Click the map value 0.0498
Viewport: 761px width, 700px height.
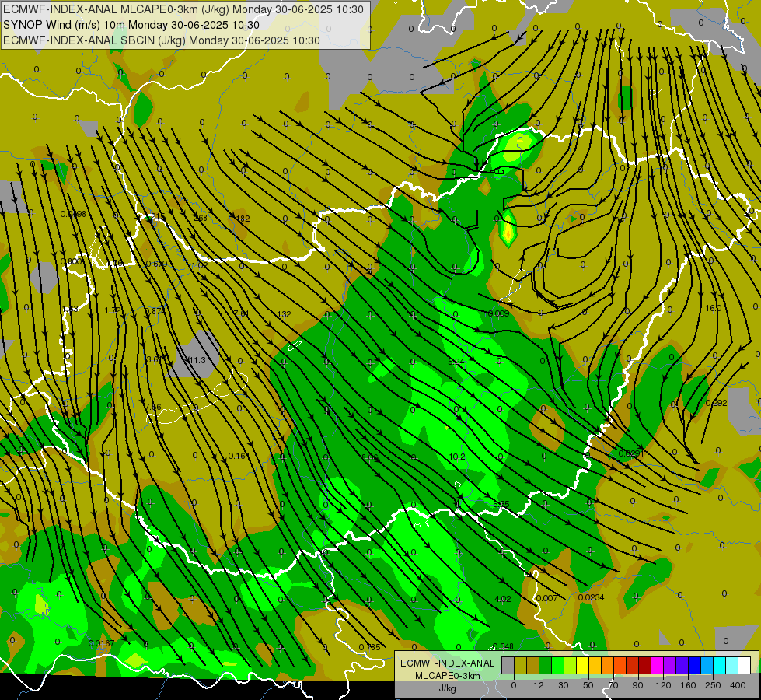[x=73, y=214]
